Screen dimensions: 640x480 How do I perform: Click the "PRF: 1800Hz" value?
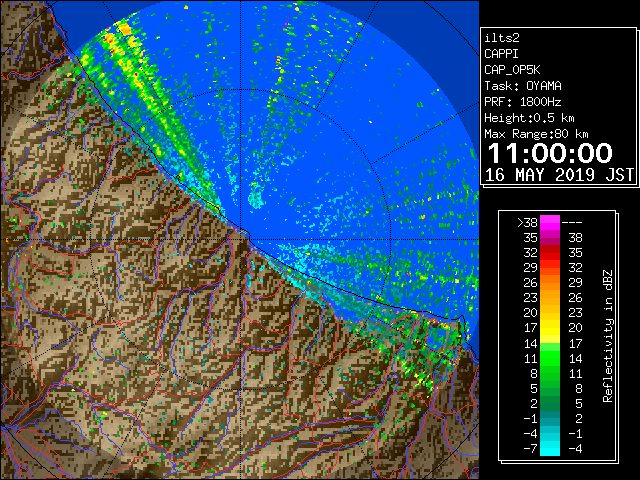tap(523, 102)
